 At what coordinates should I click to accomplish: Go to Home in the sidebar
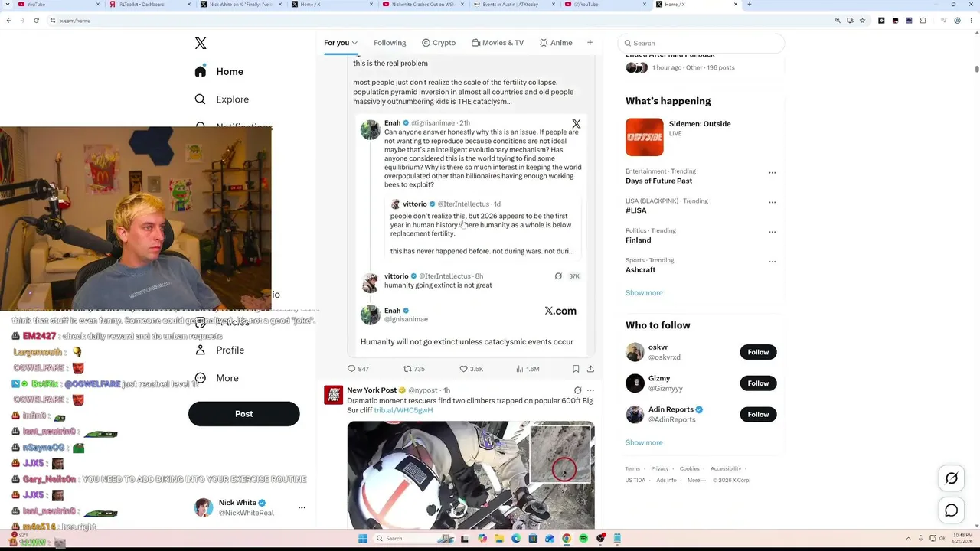click(219, 71)
